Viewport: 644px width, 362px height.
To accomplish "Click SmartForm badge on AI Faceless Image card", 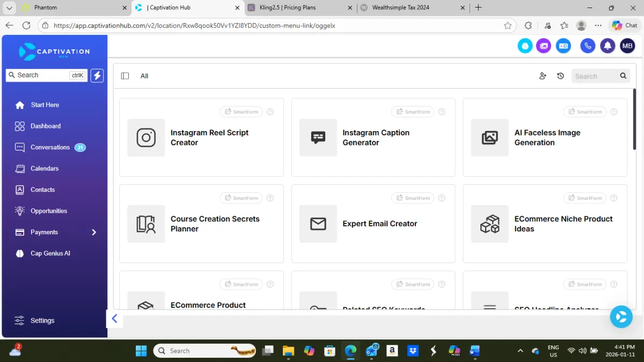I will (584, 112).
